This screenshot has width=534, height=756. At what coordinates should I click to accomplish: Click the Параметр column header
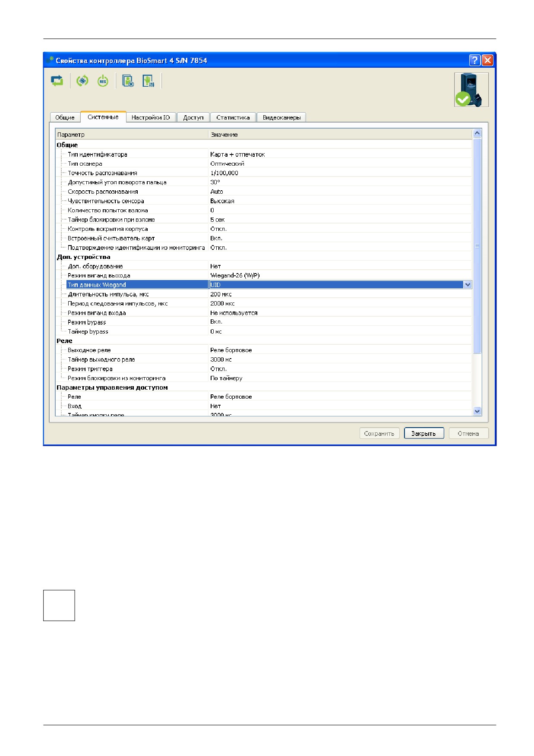[132, 135]
